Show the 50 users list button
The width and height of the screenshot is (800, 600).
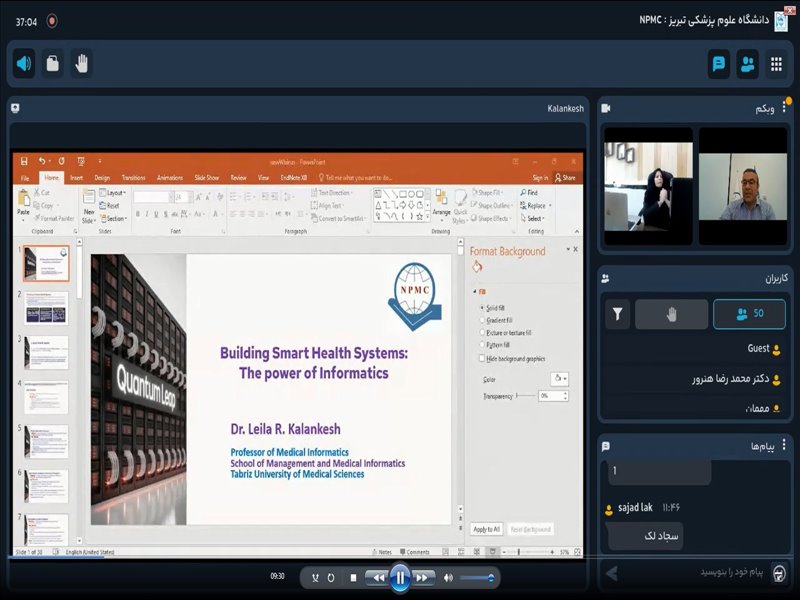(x=749, y=314)
